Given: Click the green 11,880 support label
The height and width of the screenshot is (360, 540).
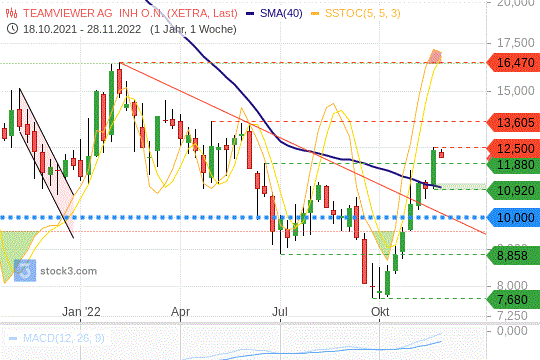Looking at the screenshot, I should [x=513, y=165].
